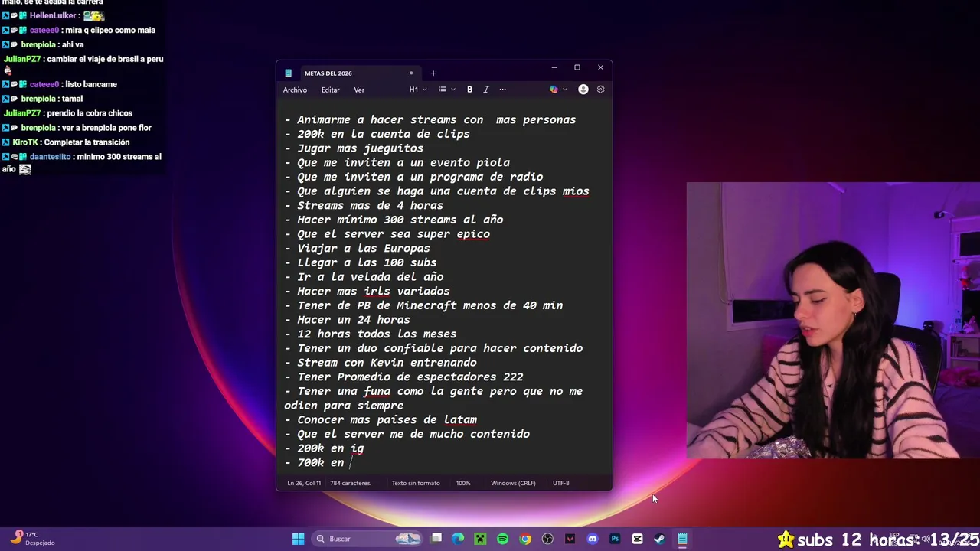Launch Microsoft Edge from taskbar

pyautogui.click(x=458, y=539)
